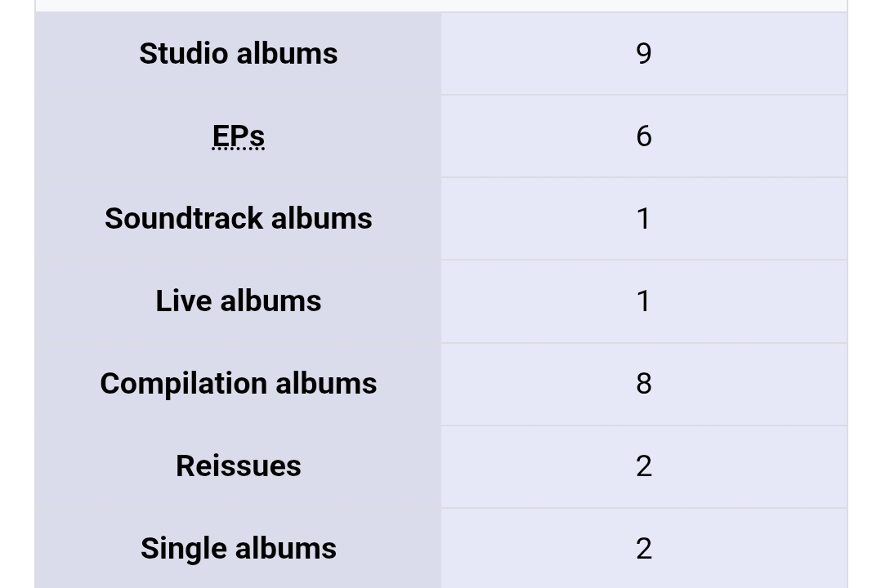Click the abbreviated EPs label
This screenshot has height=588, width=872.
pyautogui.click(x=238, y=136)
